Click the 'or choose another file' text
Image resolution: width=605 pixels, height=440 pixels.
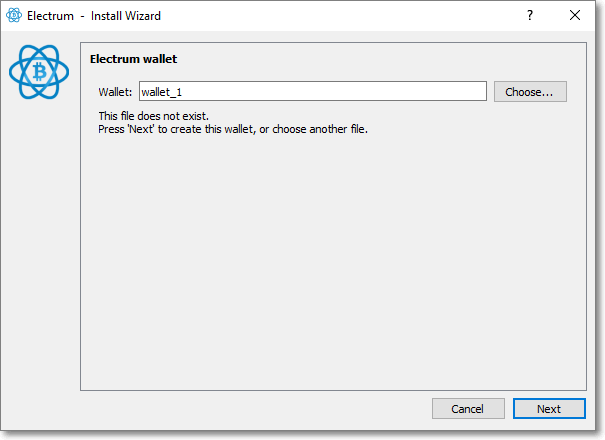pos(313,129)
